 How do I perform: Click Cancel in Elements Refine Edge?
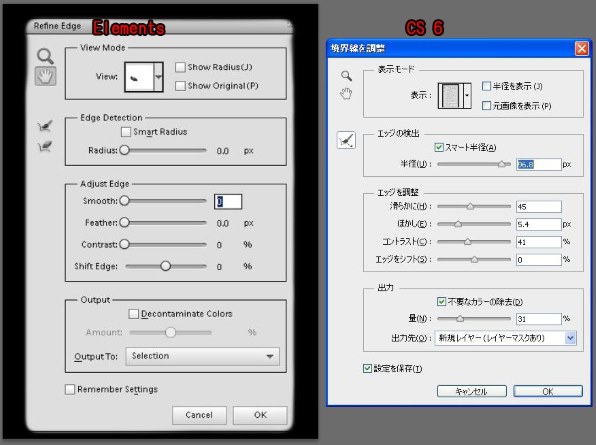coord(199,415)
